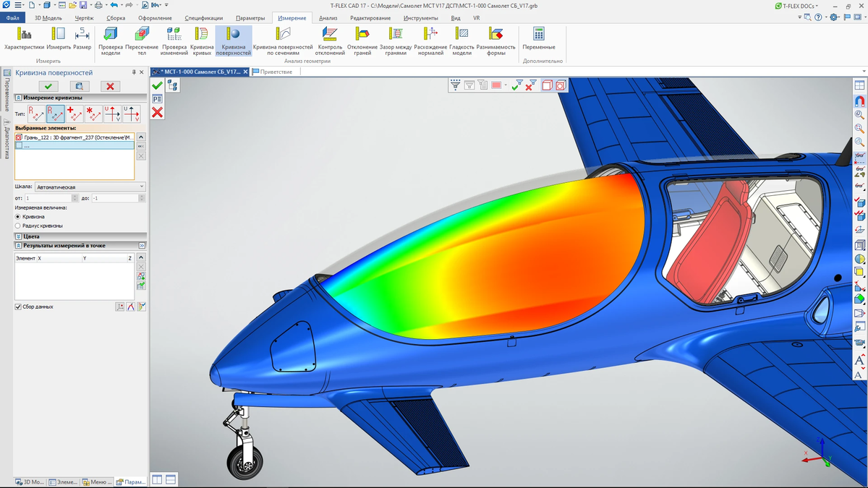868x488 pixels.
Task: Switch to 3D Мо... bottom panel tab
Action: pyautogui.click(x=30, y=481)
